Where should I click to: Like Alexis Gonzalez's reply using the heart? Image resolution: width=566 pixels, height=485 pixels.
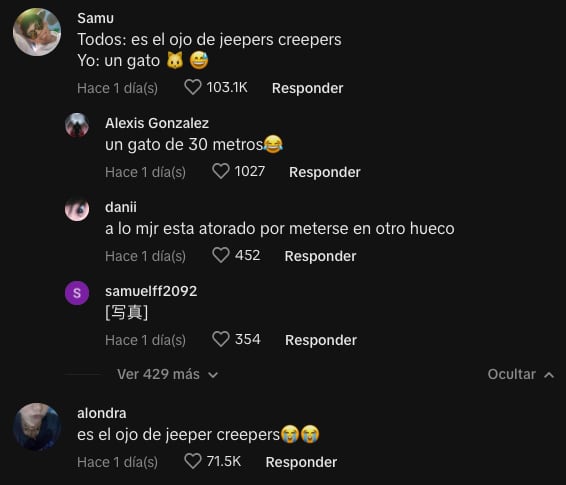point(221,171)
